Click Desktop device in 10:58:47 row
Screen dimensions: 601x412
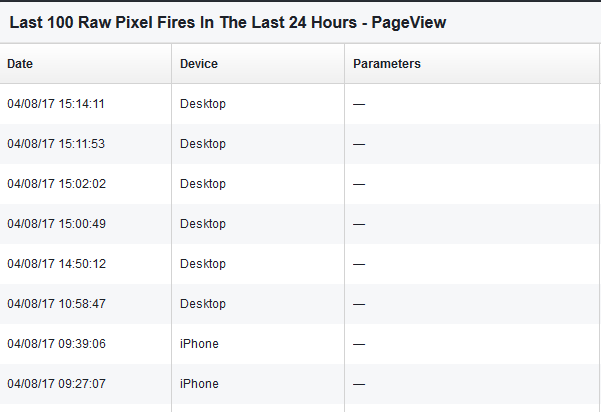[203, 304]
